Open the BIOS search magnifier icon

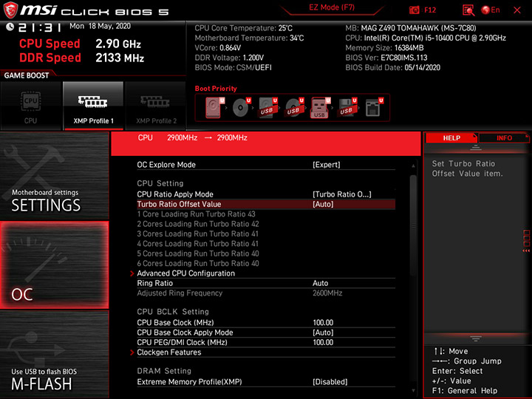pos(468,10)
